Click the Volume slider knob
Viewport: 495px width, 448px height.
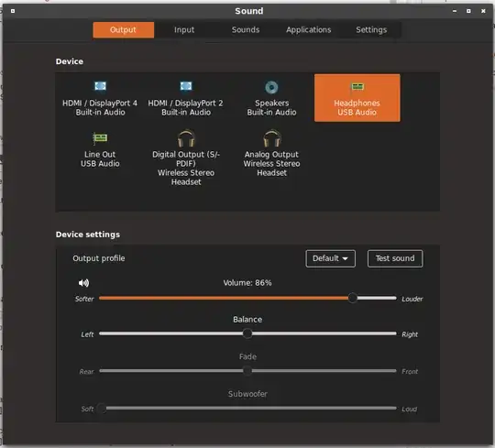click(353, 298)
